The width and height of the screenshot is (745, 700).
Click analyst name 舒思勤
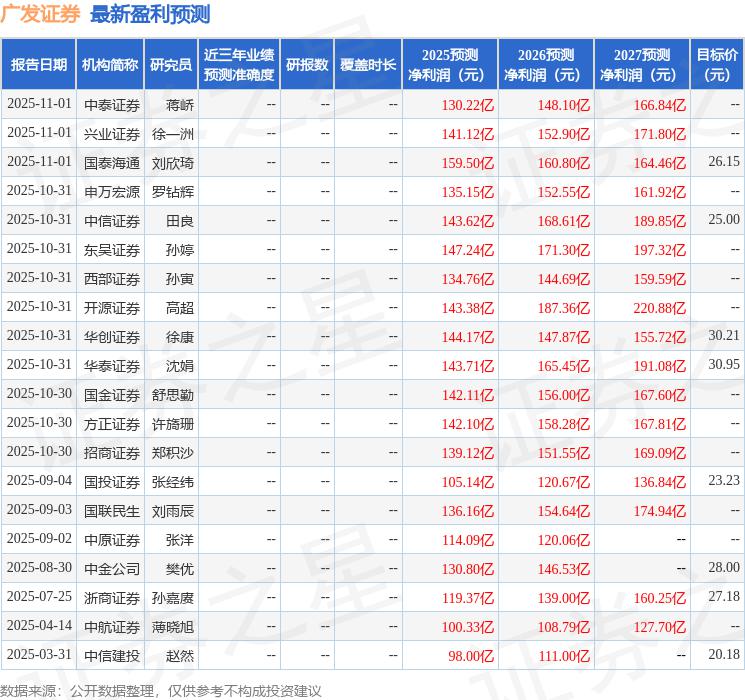point(172,395)
